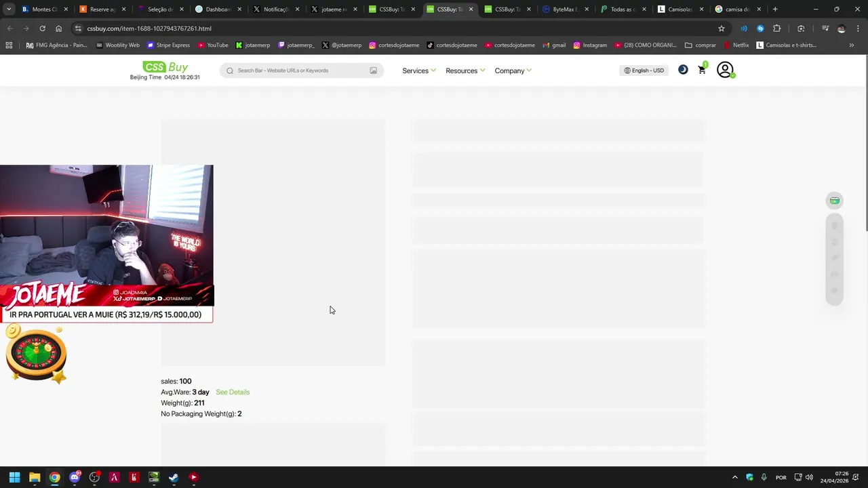Click the "sales: 100" text
Viewport: 868px width, 488px height.
tap(176, 381)
